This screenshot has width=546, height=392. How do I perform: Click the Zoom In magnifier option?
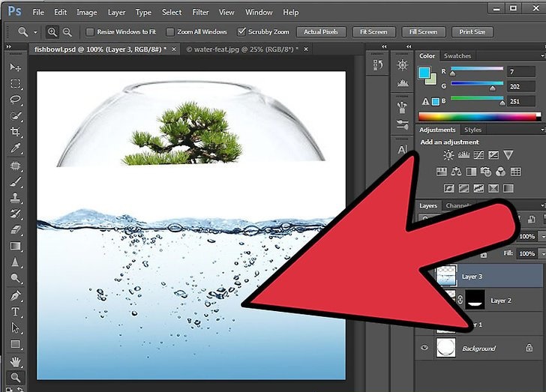pos(52,32)
